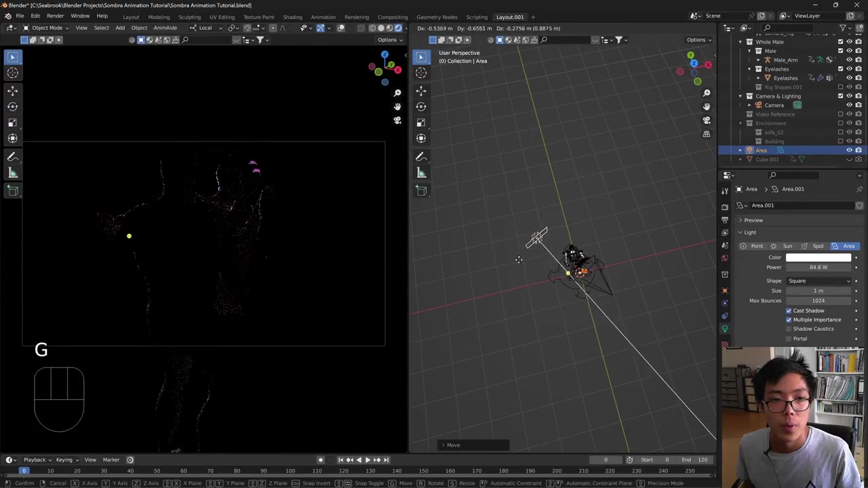The image size is (868, 488).
Task: Disable the Cast Shadow checkbox
Action: 789,310
